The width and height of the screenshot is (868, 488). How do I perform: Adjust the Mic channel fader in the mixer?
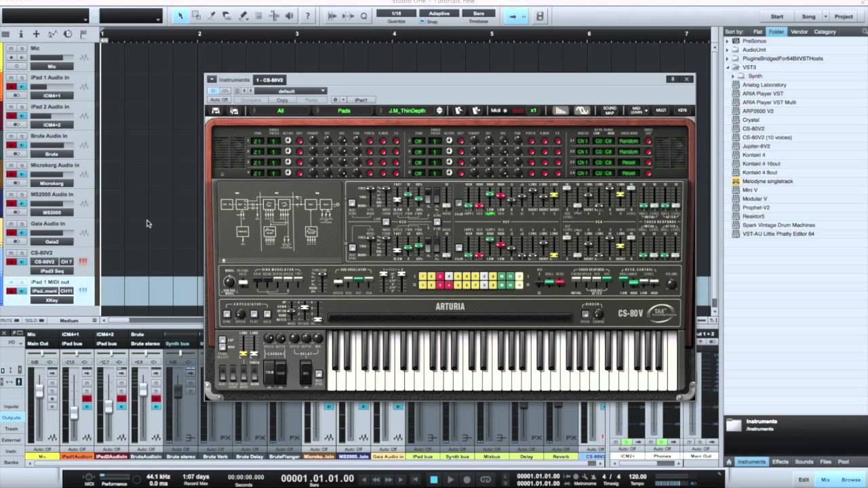(x=39, y=391)
